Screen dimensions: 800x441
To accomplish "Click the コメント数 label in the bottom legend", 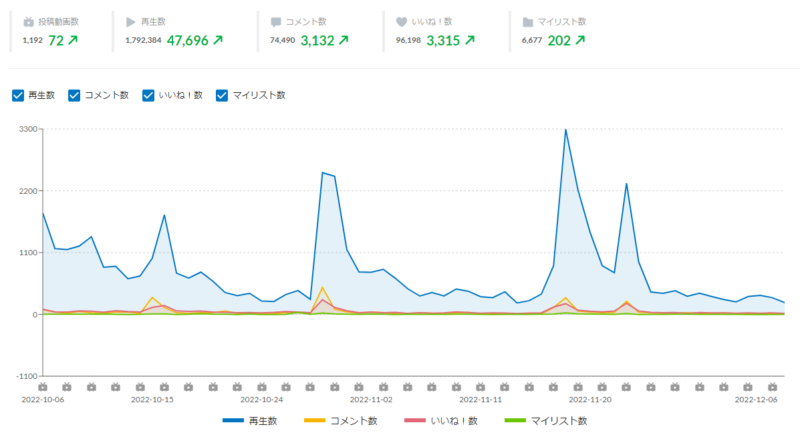I will pyautogui.click(x=354, y=421).
